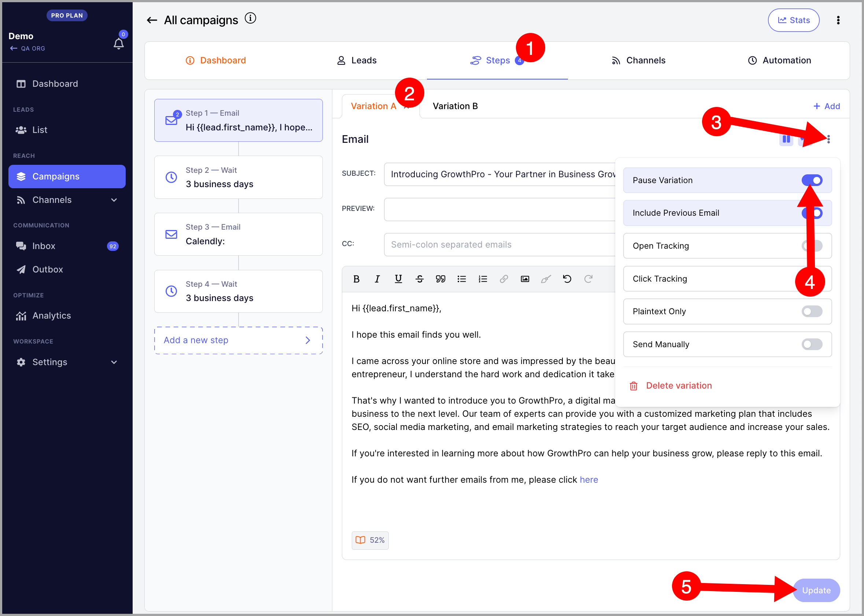Click the Stats button

[x=793, y=21]
